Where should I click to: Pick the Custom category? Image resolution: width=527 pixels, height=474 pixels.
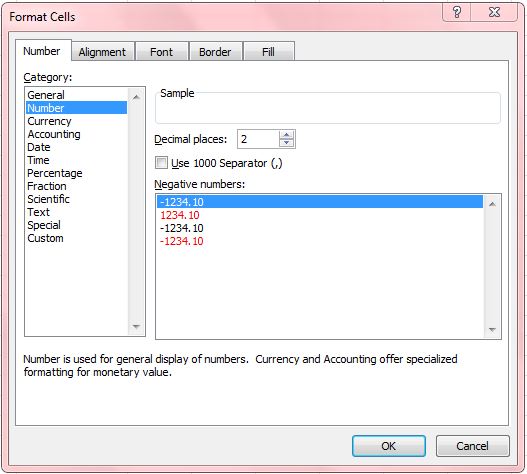click(x=45, y=238)
